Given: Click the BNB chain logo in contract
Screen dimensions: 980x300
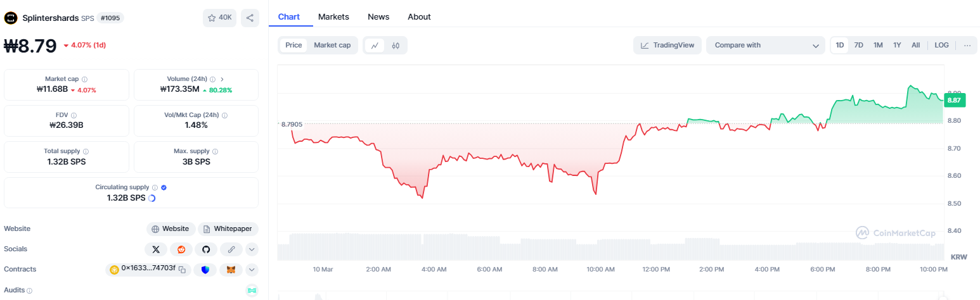Looking at the screenshot, I should pyautogui.click(x=115, y=270).
